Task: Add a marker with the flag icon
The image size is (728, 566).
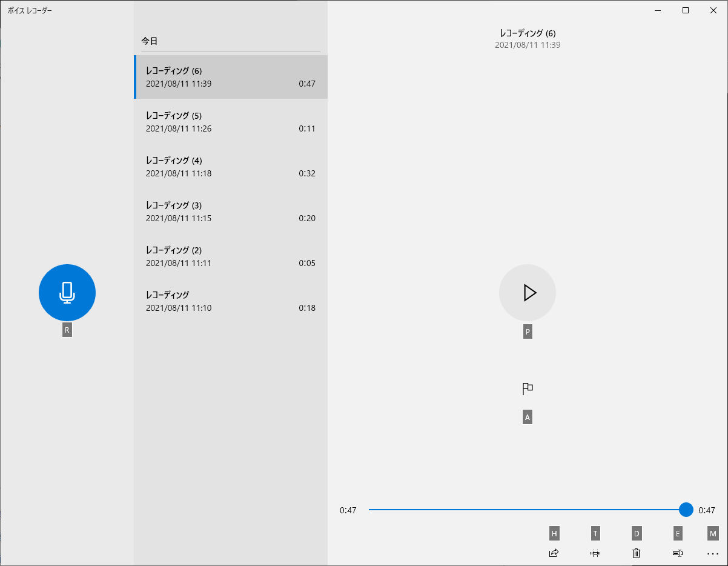Action: click(528, 388)
